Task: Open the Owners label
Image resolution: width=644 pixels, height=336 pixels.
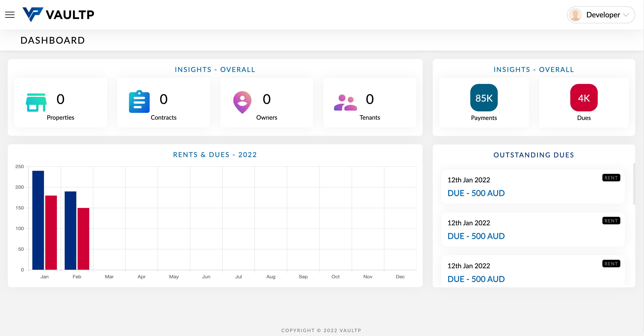Action: pyautogui.click(x=267, y=118)
